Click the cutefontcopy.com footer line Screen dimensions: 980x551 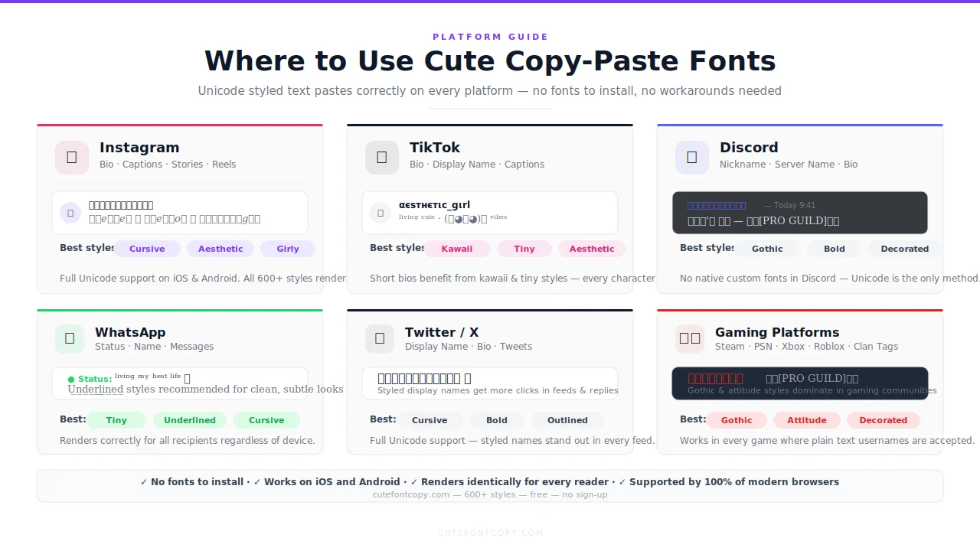[490, 494]
